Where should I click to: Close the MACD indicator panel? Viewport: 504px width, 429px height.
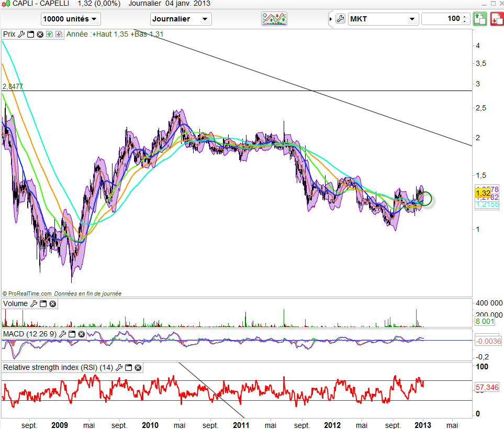[82, 334]
